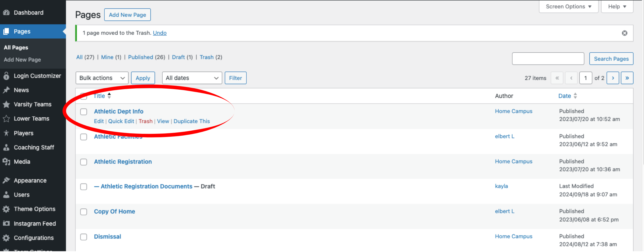Open Add New Page in sidebar submenu
644x252 pixels.
tap(22, 60)
